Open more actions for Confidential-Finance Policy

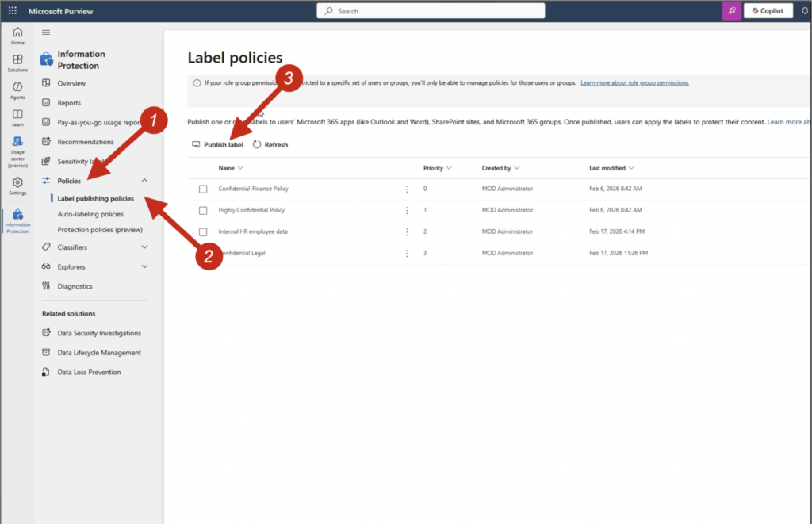pos(407,189)
